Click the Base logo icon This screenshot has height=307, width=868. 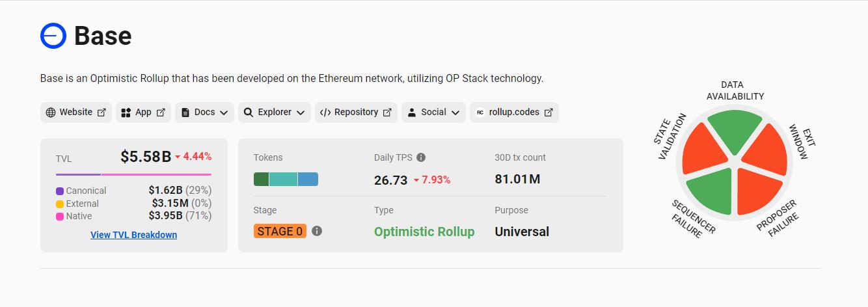point(53,36)
